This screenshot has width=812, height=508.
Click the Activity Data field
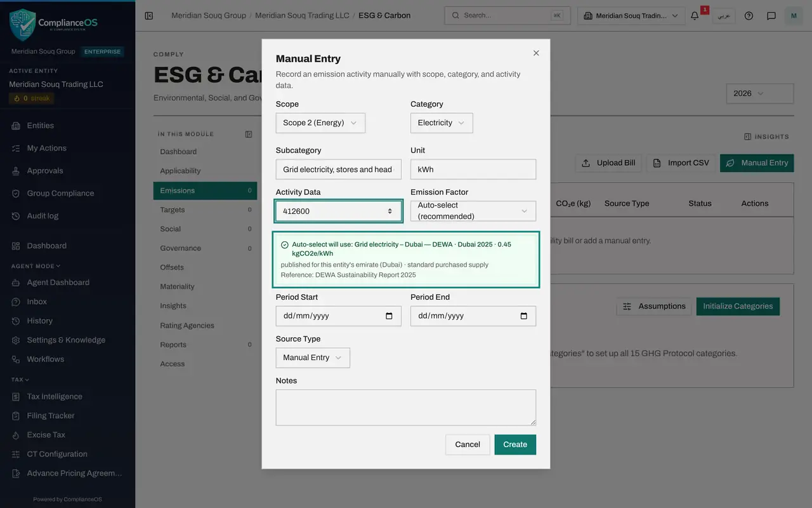tap(339, 211)
